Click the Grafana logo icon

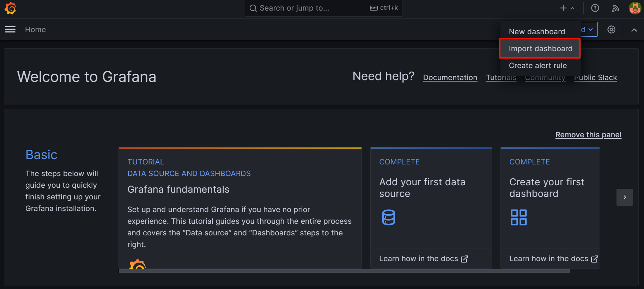coord(11,8)
